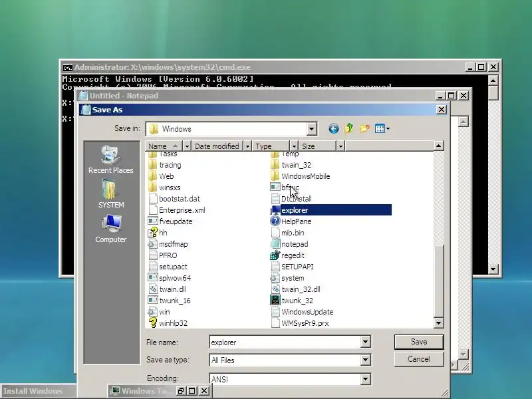Select the twain_32 folder
This screenshot has height=399, width=532.
point(291,165)
